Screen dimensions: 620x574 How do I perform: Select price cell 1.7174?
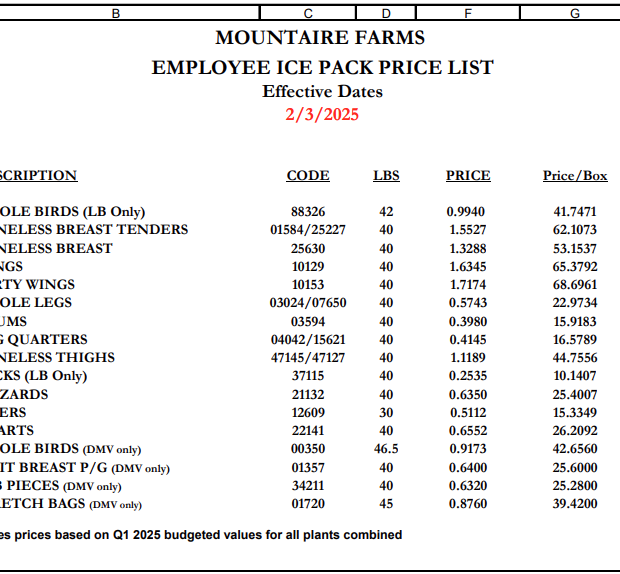pyautogui.click(x=468, y=285)
